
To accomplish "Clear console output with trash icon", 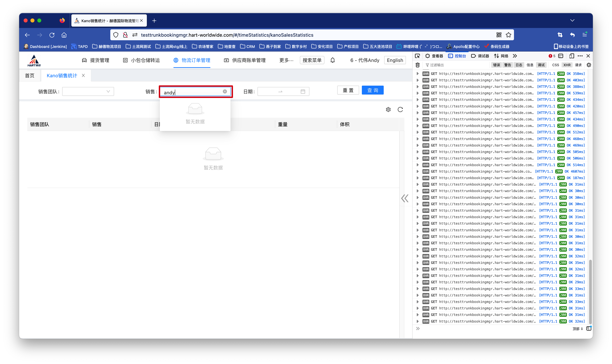I will pos(418,65).
